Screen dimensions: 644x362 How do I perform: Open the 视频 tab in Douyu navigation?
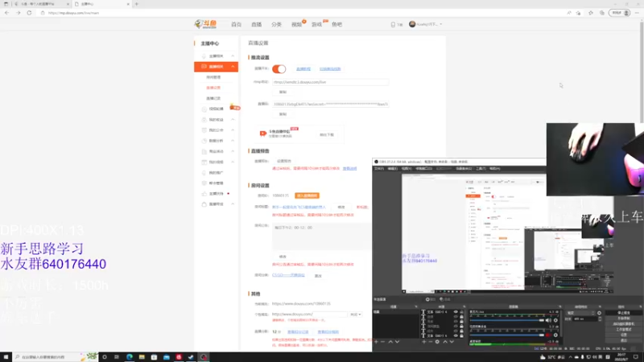[296, 25]
